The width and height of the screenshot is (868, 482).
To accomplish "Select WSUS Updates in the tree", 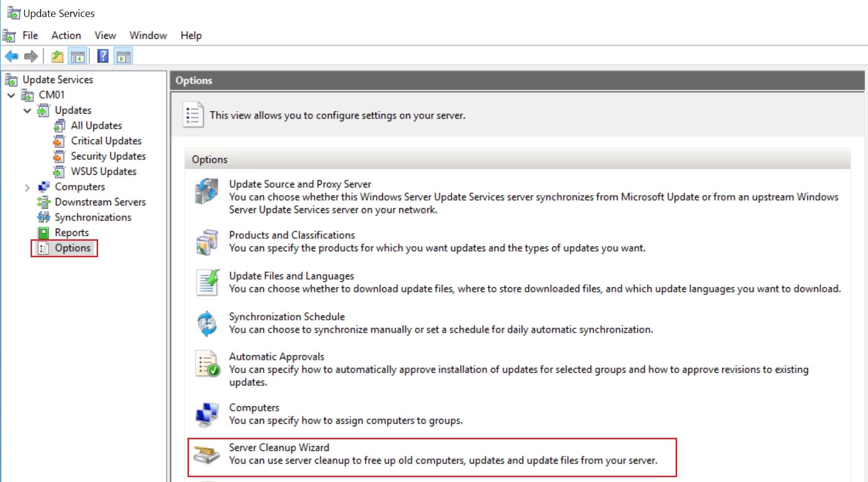I will (x=104, y=172).
